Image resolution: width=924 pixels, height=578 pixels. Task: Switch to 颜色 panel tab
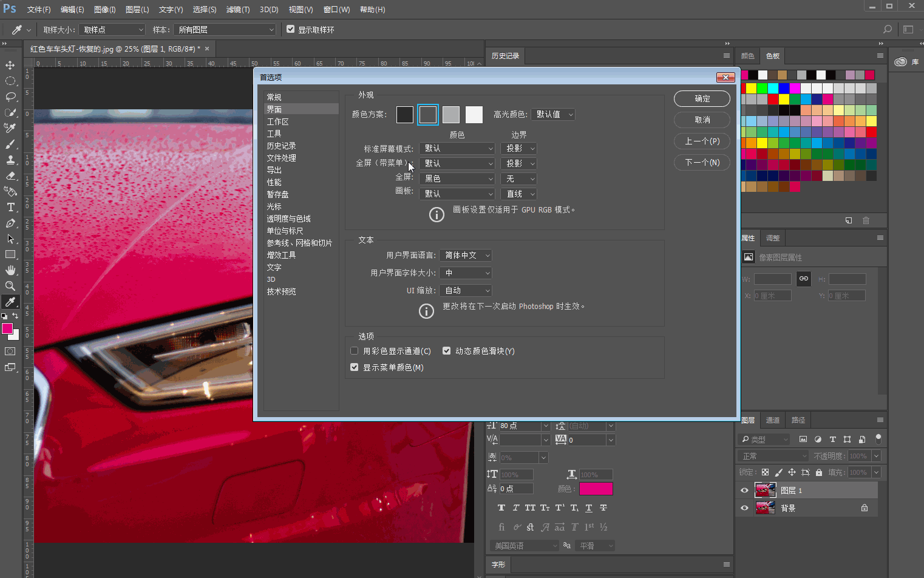coord(748,56)
